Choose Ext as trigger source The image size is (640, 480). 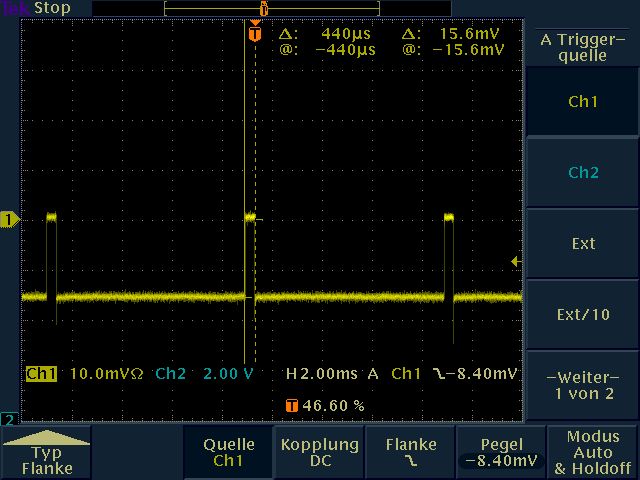pyautogui.click(x=582, y=243)
